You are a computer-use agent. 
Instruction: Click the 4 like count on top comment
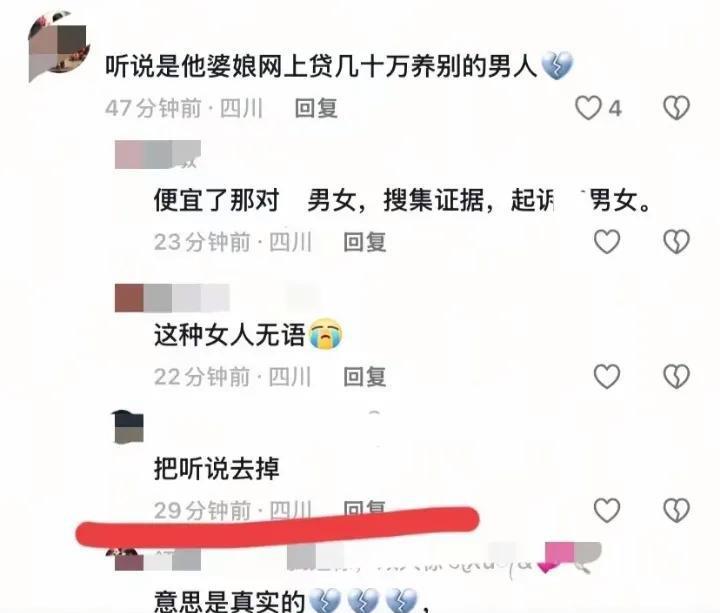click(615, 109)
